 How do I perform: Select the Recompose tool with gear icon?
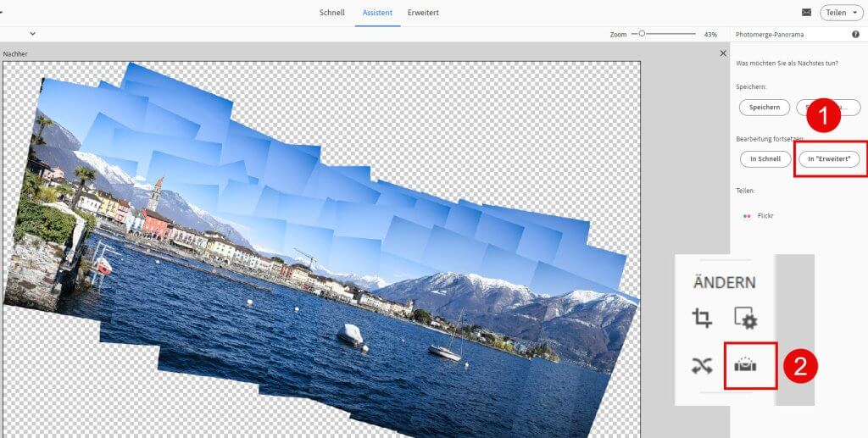pyautogui.click(x=746, y=319)
